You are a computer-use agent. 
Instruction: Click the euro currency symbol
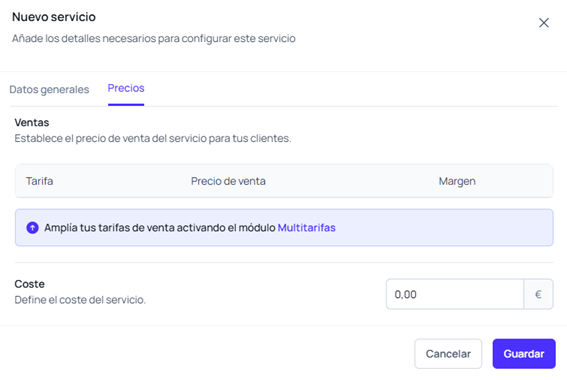[x=538, y=294]
